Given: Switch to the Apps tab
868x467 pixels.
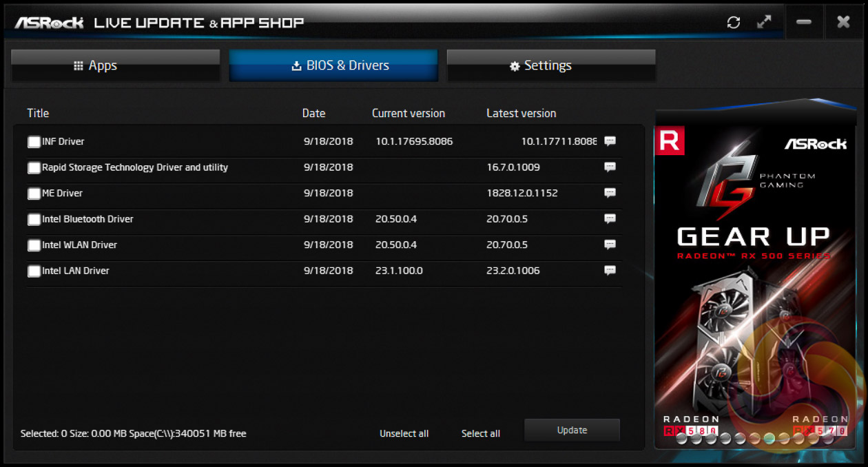Looking at the screenshot, I should (115, 66).
